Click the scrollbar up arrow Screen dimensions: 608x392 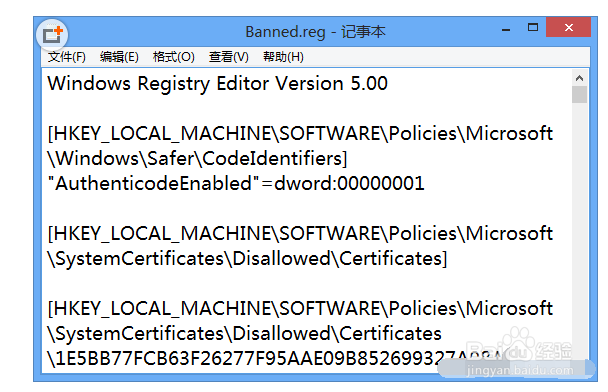pos(579,78)
